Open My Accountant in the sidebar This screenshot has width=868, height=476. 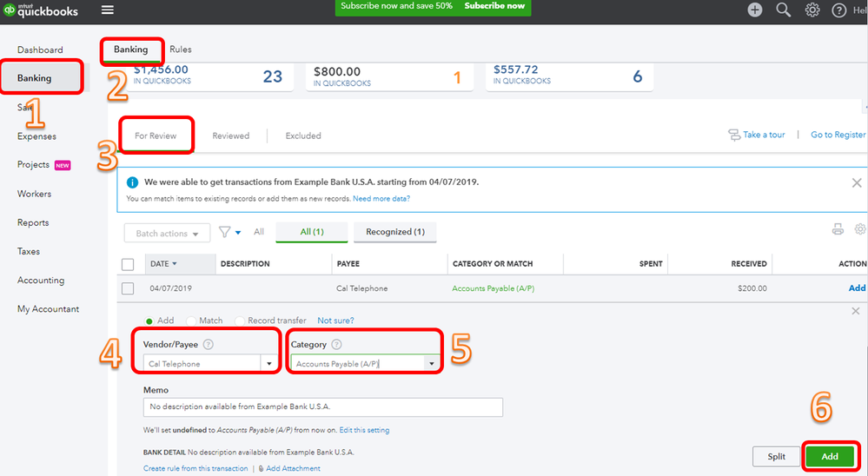coord(48,309)
